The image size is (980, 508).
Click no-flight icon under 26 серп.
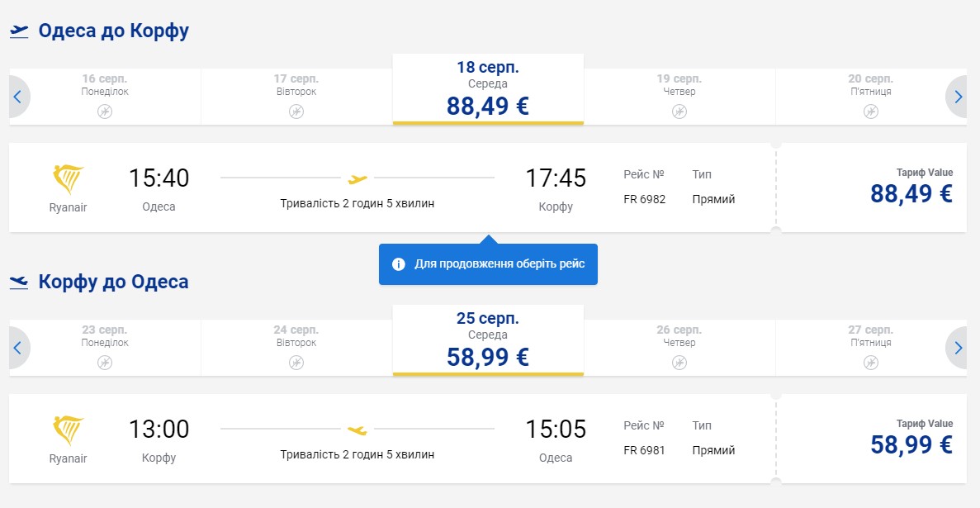pyautogui.click(x=679, y=363)
